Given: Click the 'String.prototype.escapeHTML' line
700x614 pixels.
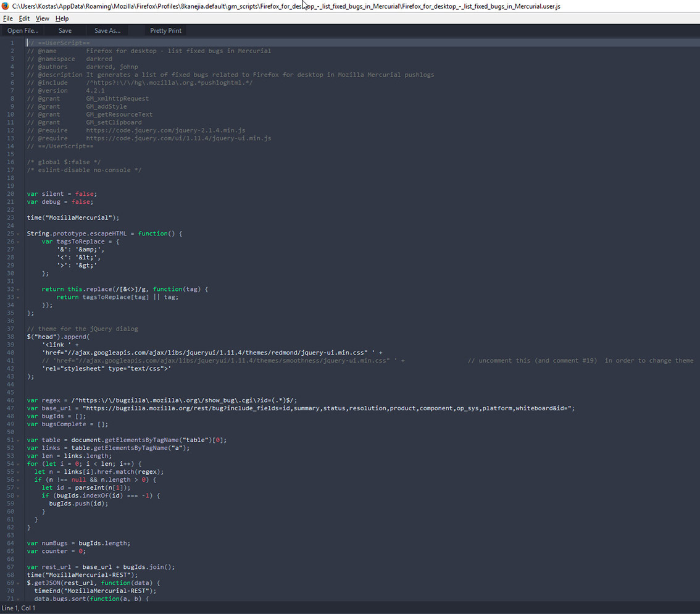Looking at the screenshot, I should pyautogui.click(x=104, y=233).
